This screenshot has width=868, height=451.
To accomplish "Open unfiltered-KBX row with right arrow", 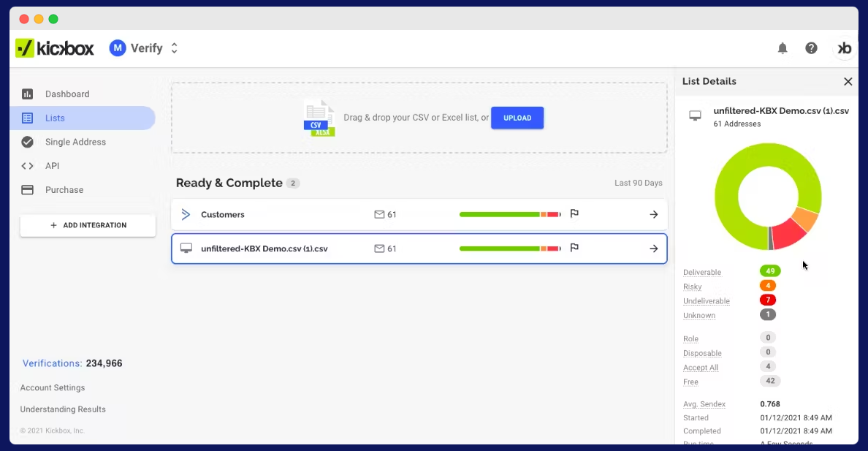I will pos(654,249).
